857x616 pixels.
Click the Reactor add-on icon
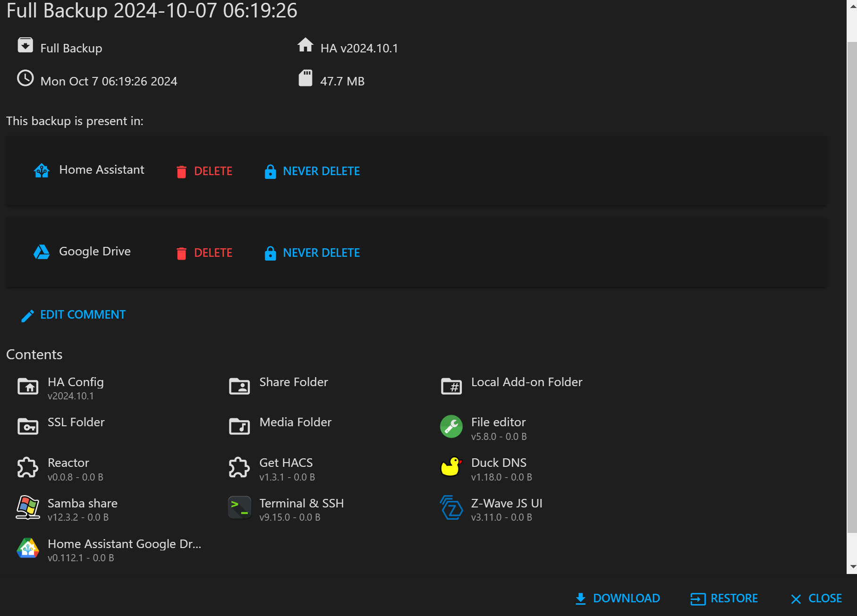tap(28, 467)
